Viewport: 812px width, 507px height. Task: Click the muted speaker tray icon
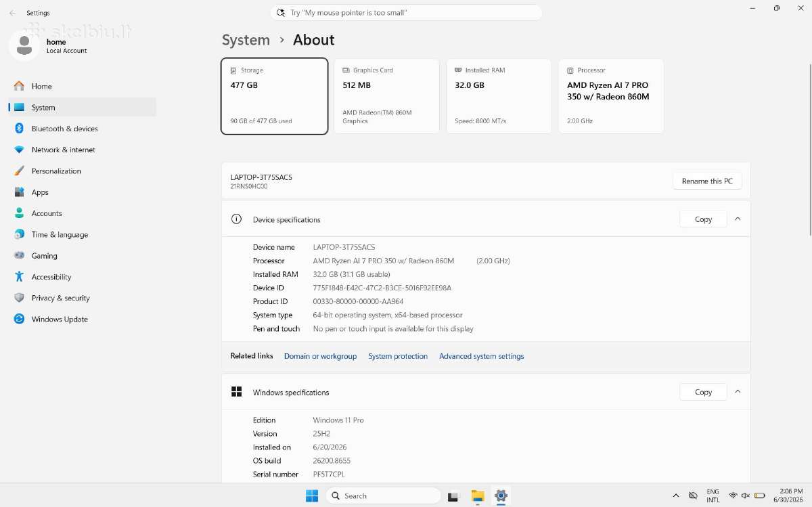point(746,495)
